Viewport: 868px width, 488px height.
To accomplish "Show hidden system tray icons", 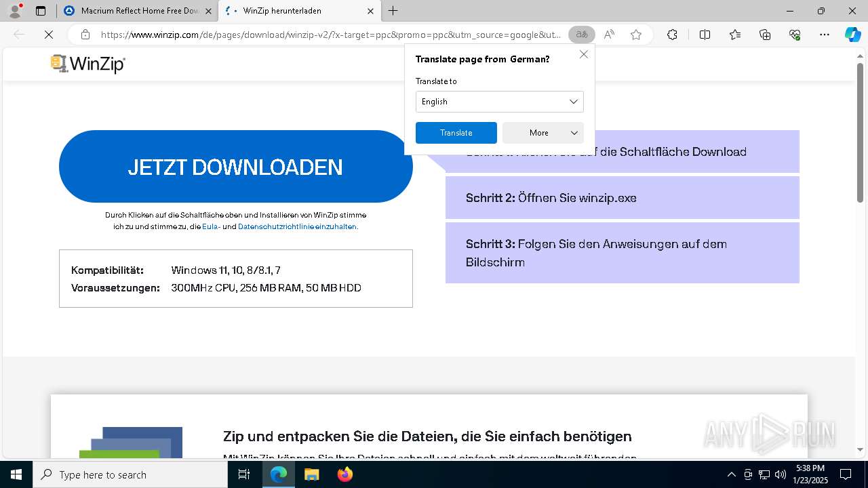I will pyautogui.click(x=731, y=474).
